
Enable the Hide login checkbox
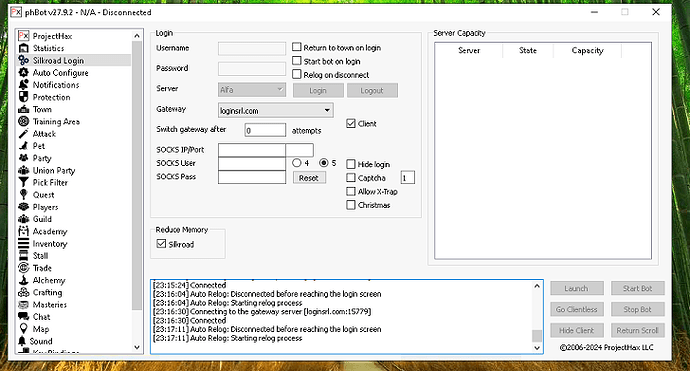pos(351,164)
